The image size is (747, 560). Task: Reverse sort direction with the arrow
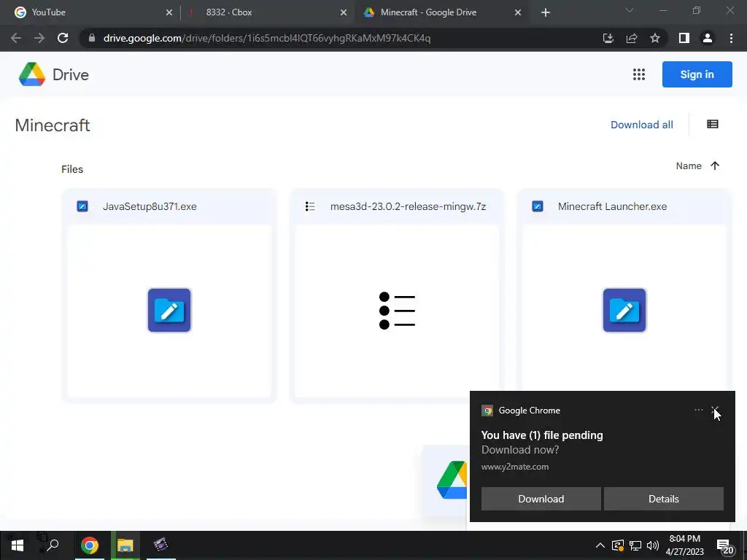click(x=715, y=166)
